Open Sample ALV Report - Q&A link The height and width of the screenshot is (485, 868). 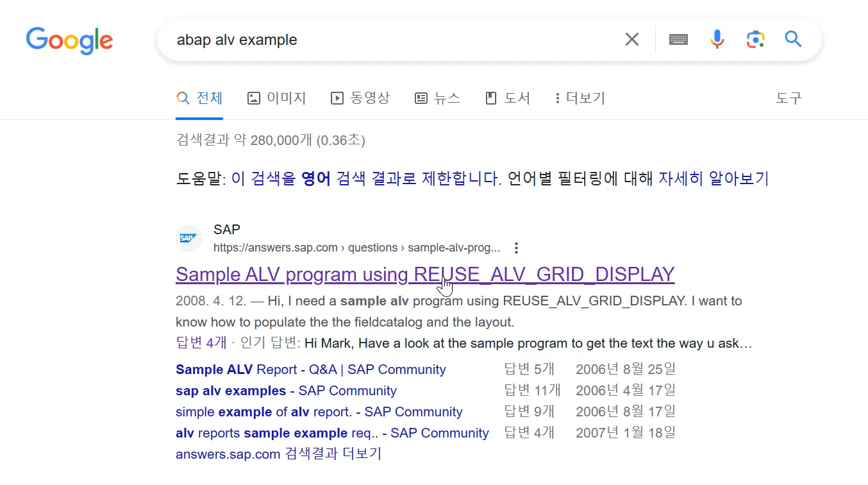point(311,370)
